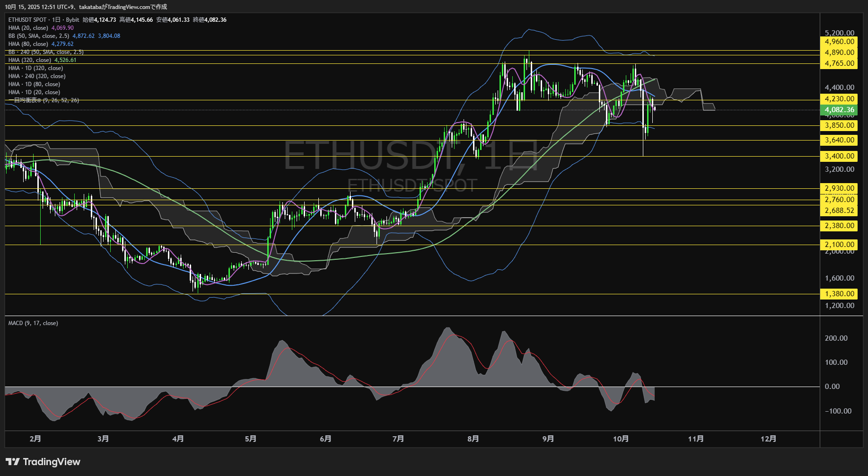Click the yellow 4,960.00 price level label
The image size is (868, 476).
click(x=839, y=42)
